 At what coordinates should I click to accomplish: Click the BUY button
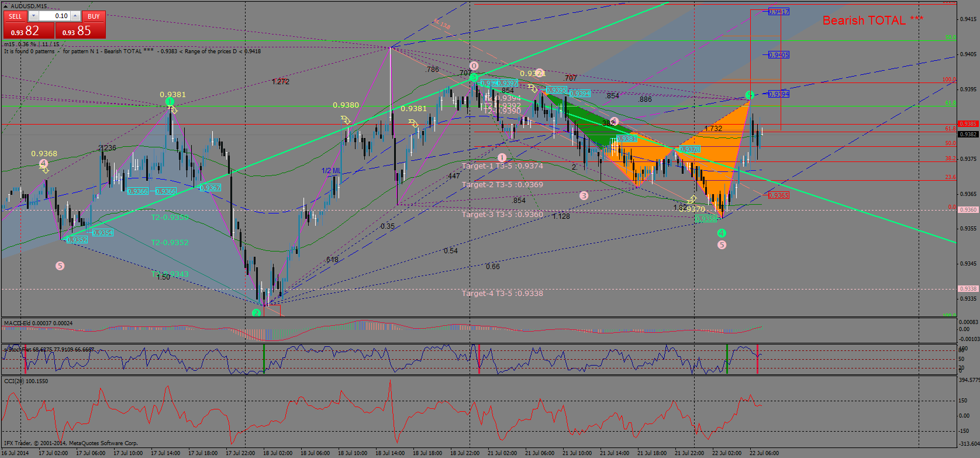pyautogui.click(x=94, y=16)
